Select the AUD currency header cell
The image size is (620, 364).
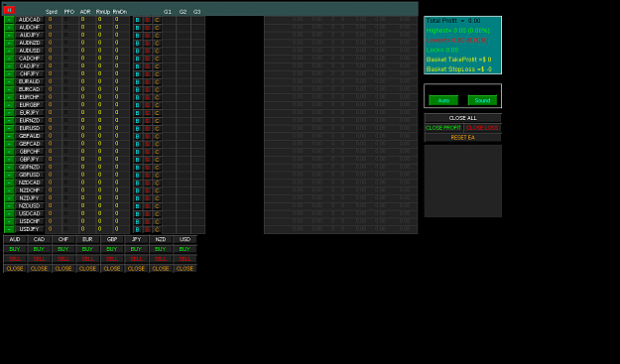(x=15, y=239)
